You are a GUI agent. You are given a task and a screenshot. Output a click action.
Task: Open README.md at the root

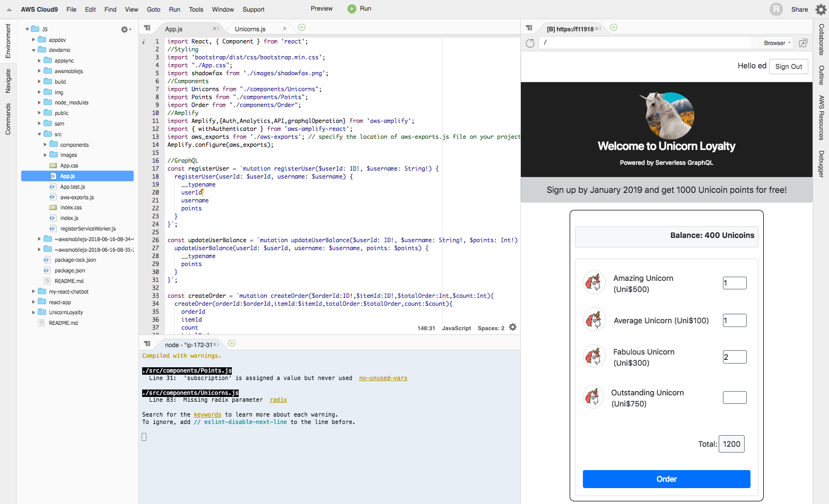63,323
